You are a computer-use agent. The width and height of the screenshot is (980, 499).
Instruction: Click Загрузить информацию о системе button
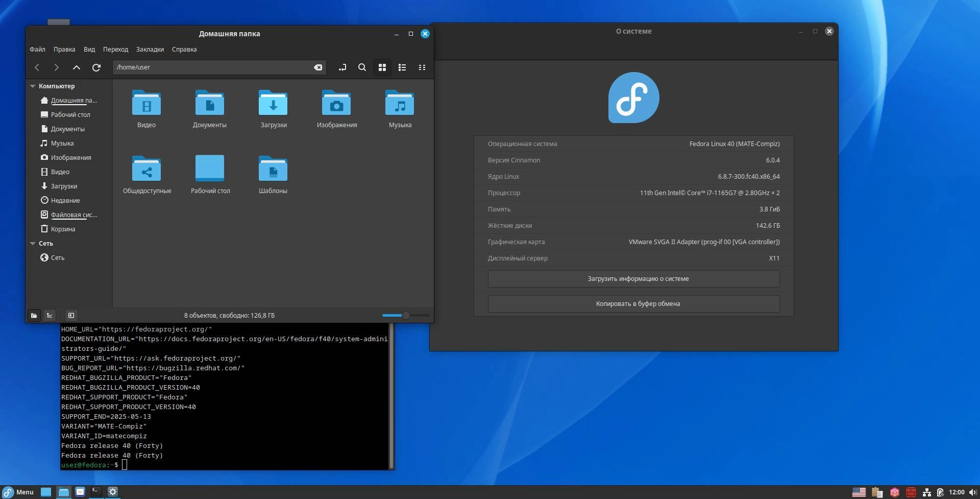(x=633, y=279)
